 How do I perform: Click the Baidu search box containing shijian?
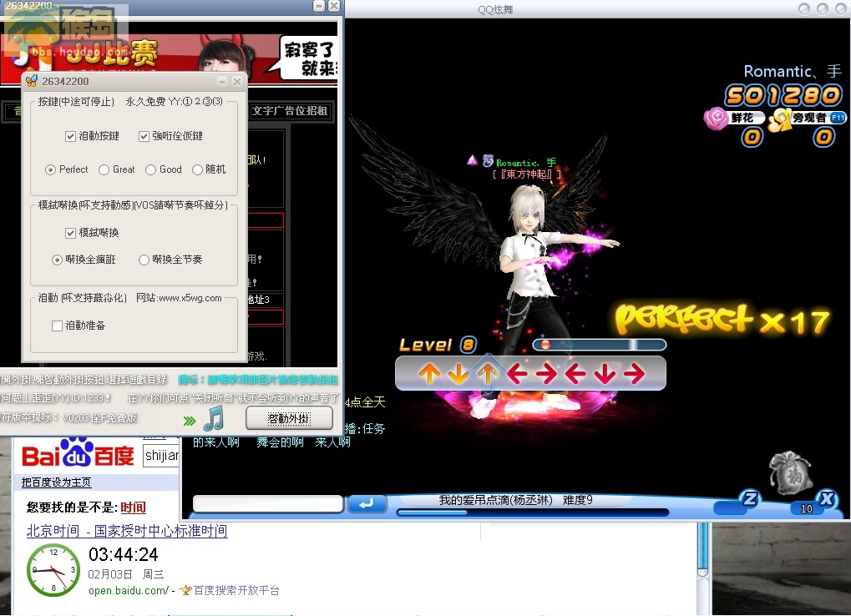(x=161, y=455)
